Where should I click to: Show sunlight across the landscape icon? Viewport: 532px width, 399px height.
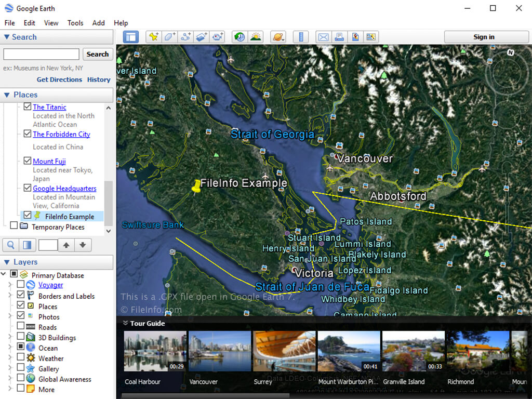(256, 37)
